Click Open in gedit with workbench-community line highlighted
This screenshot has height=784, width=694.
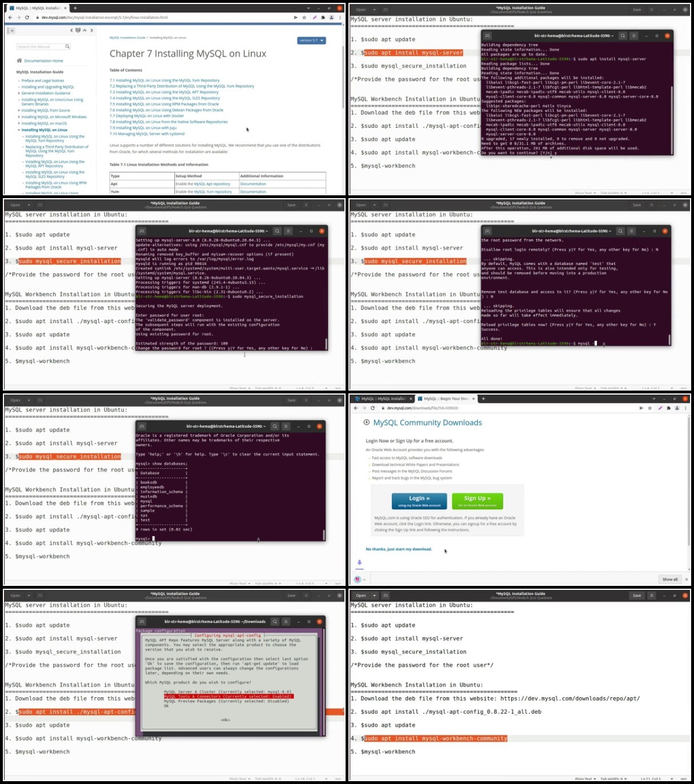click(361, 595)
